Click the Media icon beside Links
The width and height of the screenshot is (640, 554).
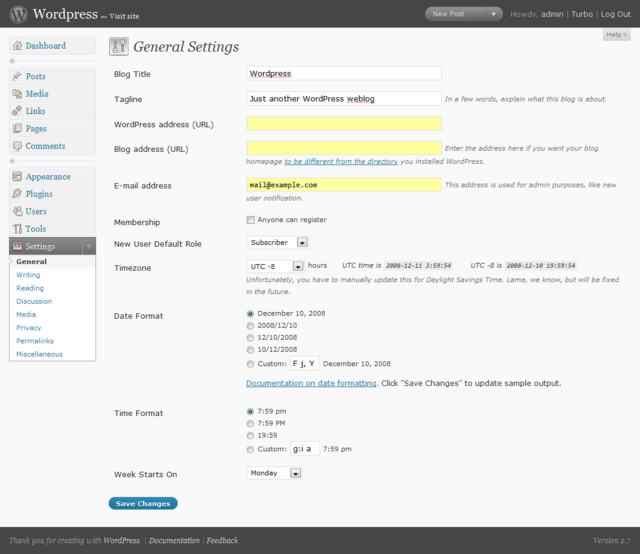pos(17,93)
